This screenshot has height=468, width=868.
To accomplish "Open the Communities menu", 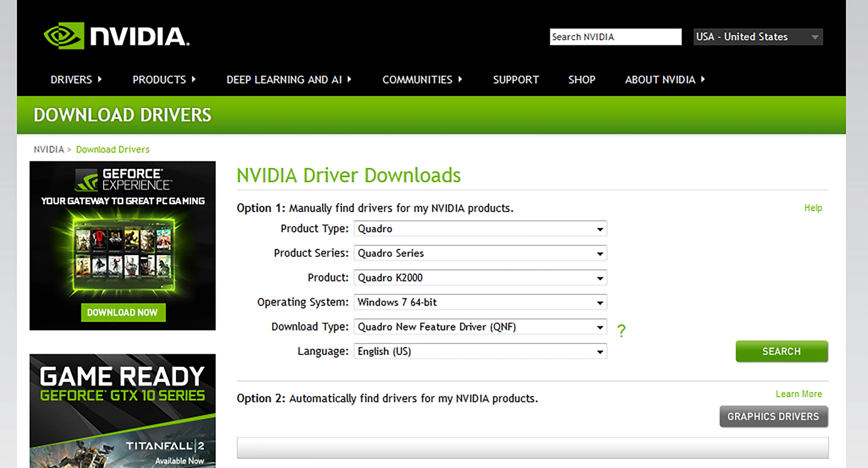I will pyautogui.click(x=422, y=80).
